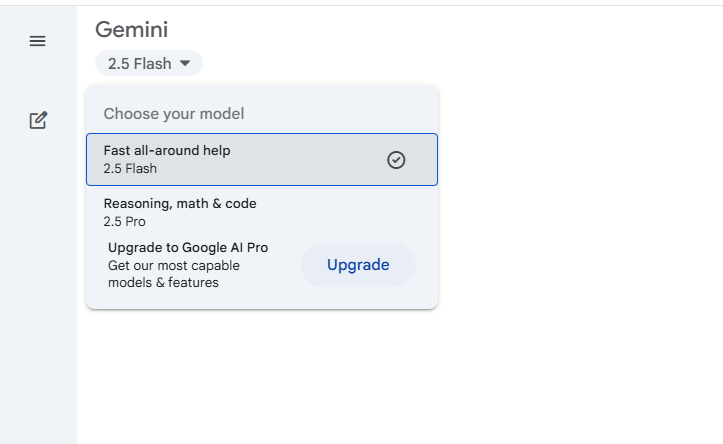
Task: Select the Fast all-around help model
Action: point(262,160)
